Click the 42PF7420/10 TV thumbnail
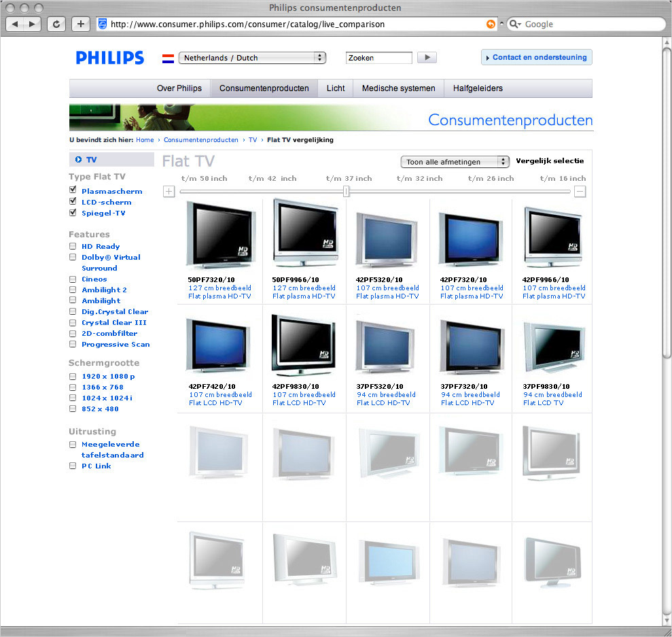Viewport: 672px width, 637px height. tap(219, 345)
